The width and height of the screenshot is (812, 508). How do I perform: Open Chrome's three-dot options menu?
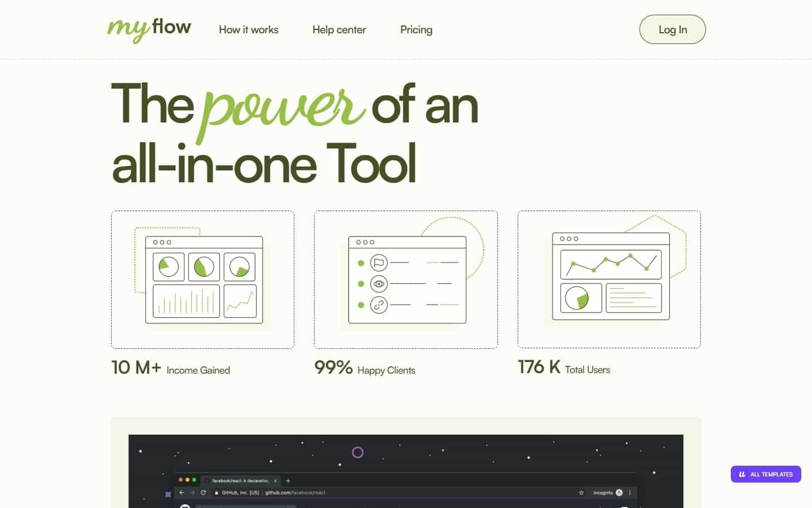(x=629, y=493)
